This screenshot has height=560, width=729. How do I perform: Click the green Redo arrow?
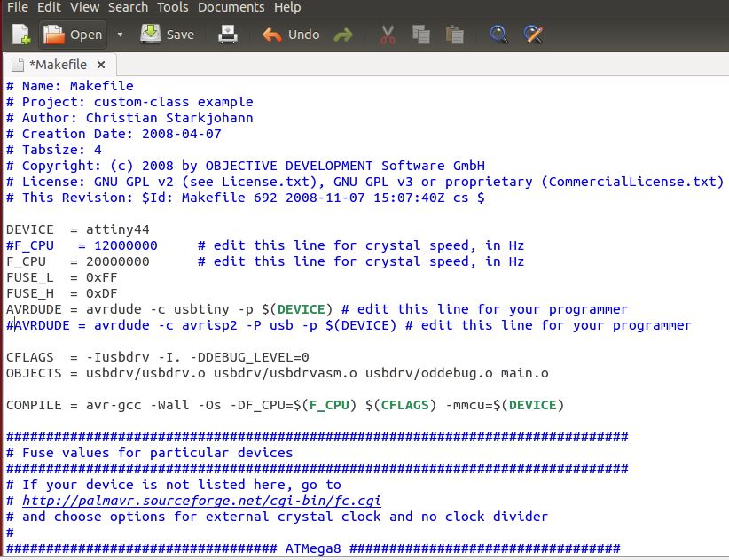[x=343, y=35]
